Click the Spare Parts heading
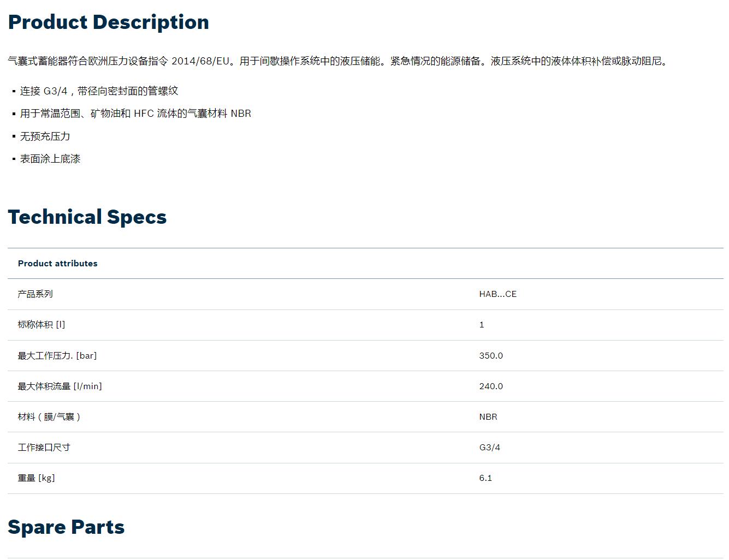The width and height of the screenshot is (729, 560). [66, 527]
